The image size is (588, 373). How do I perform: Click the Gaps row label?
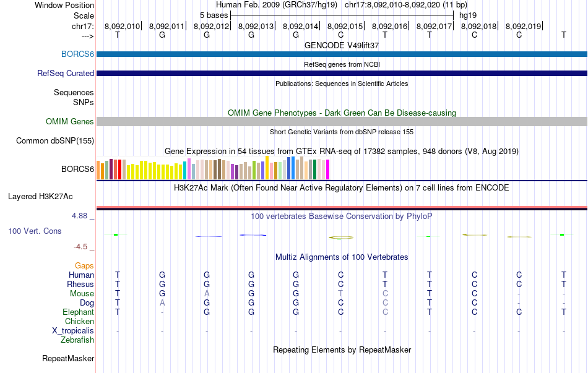(x=84, y=266)
